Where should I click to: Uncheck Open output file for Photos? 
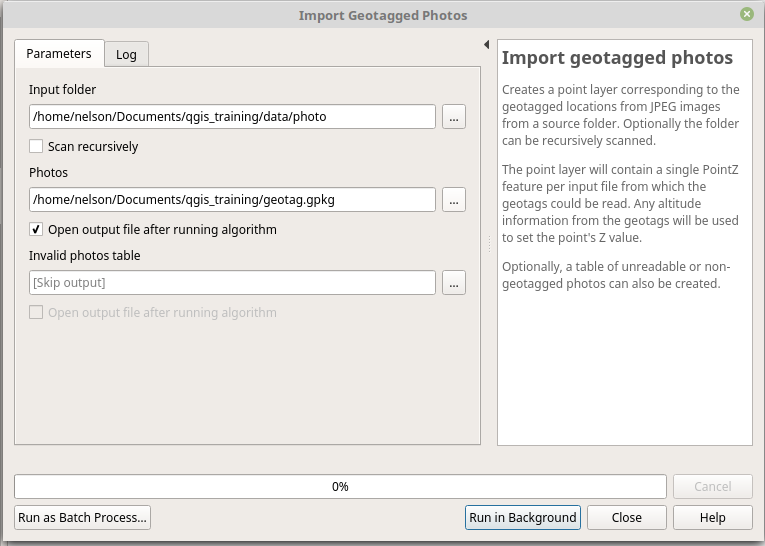click(x=36, y=229)
